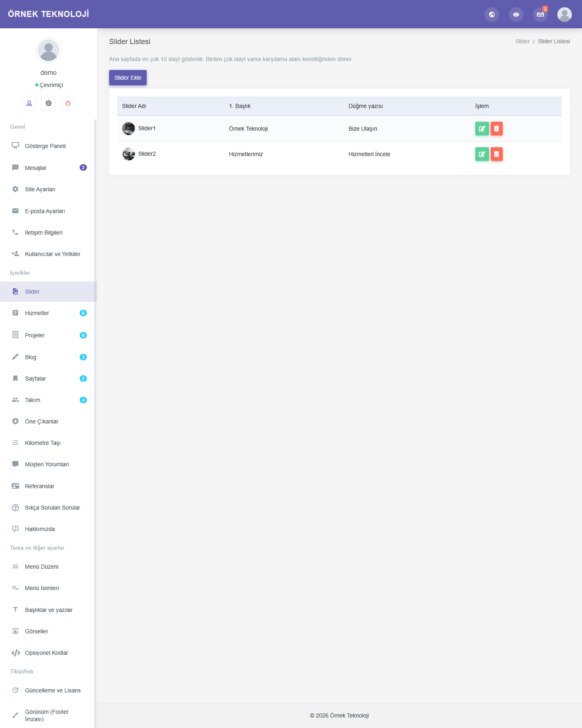
Task: Edit Slider1 with the green pencil icon
Action: pos(482,129)
